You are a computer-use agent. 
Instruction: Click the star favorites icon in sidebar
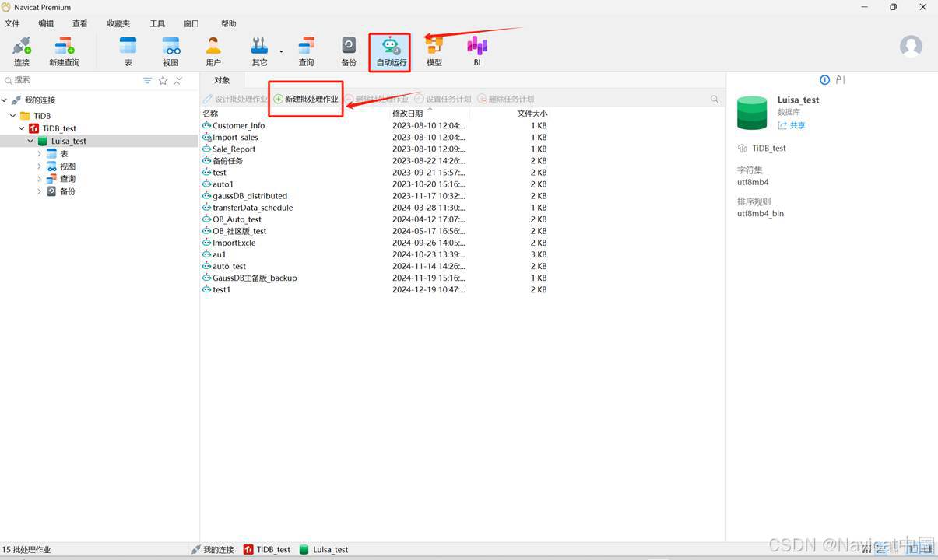pos(163,80)
